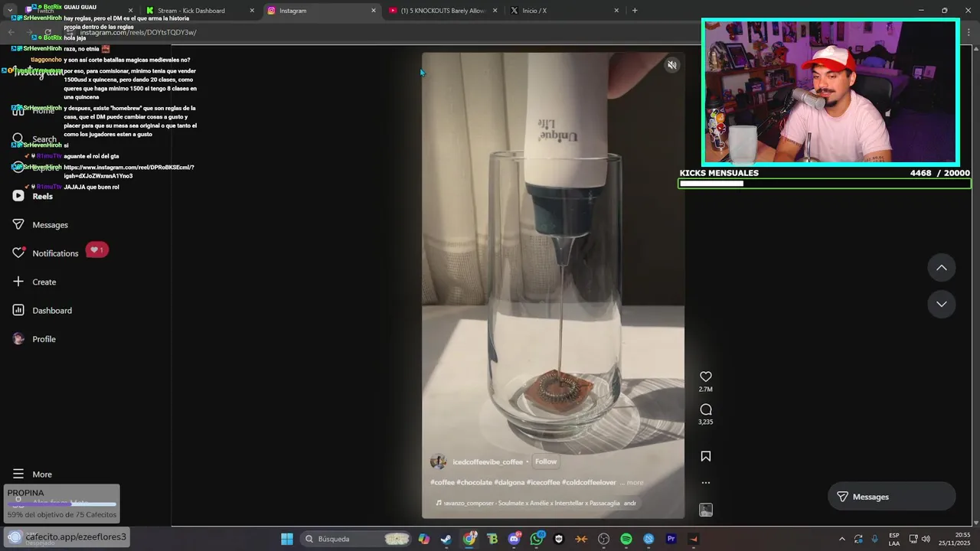Open the #chocolate hashtag
Viewport: 980px width, 551px height.
click(x=474, y=483)
